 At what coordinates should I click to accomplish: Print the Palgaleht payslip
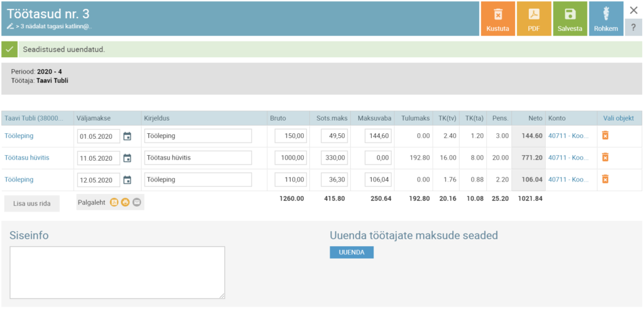click(125, 202)
